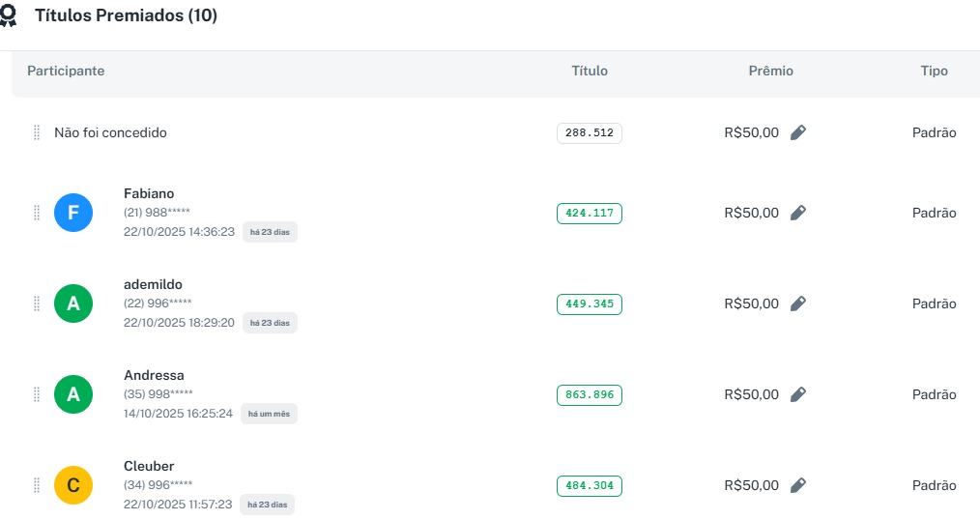Viewport: 980px width, 520px height.
Task: Edit Cleuber's prize with pencil icon
Action: coord(797,485)
